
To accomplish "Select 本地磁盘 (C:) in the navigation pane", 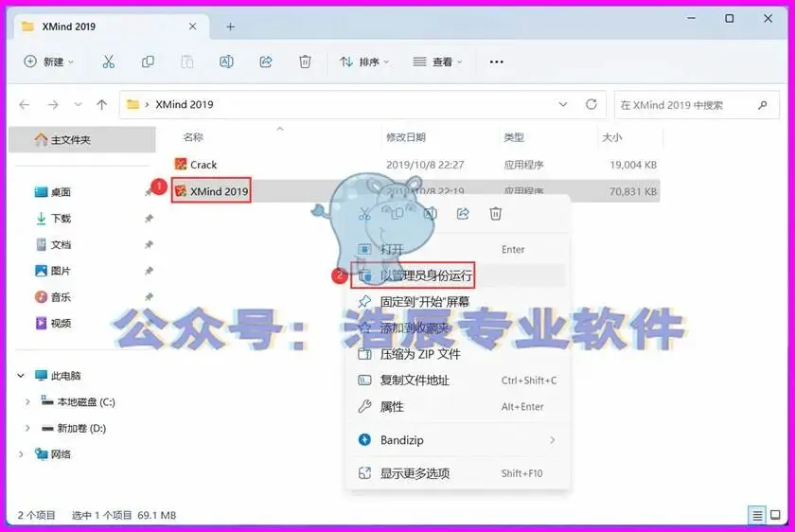I will [x=85, y=401].
